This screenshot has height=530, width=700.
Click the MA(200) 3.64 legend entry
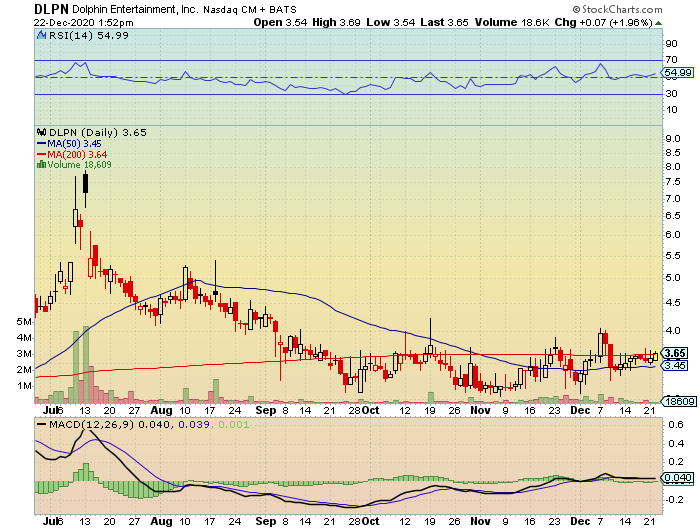(72, 154)
